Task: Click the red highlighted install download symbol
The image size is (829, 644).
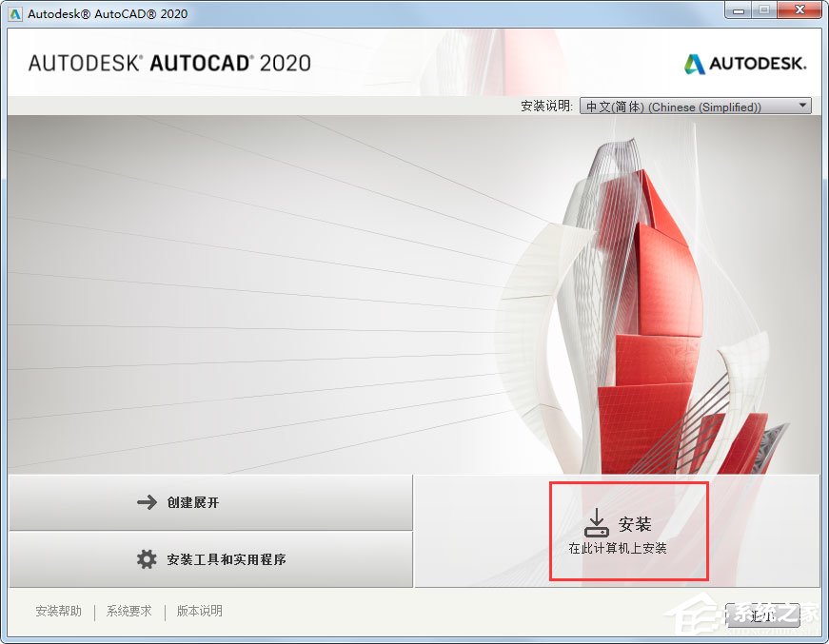Action: pyautogui.click(x=597, y=520)
